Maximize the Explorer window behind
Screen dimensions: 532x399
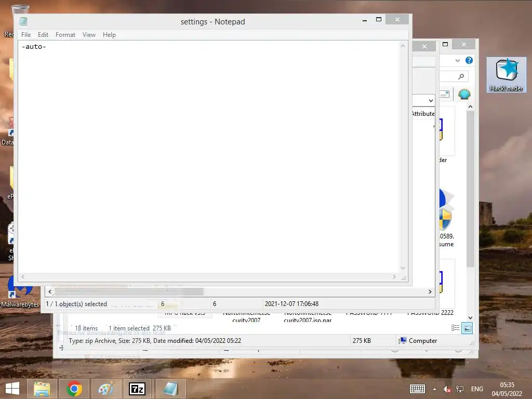point(445,44)
